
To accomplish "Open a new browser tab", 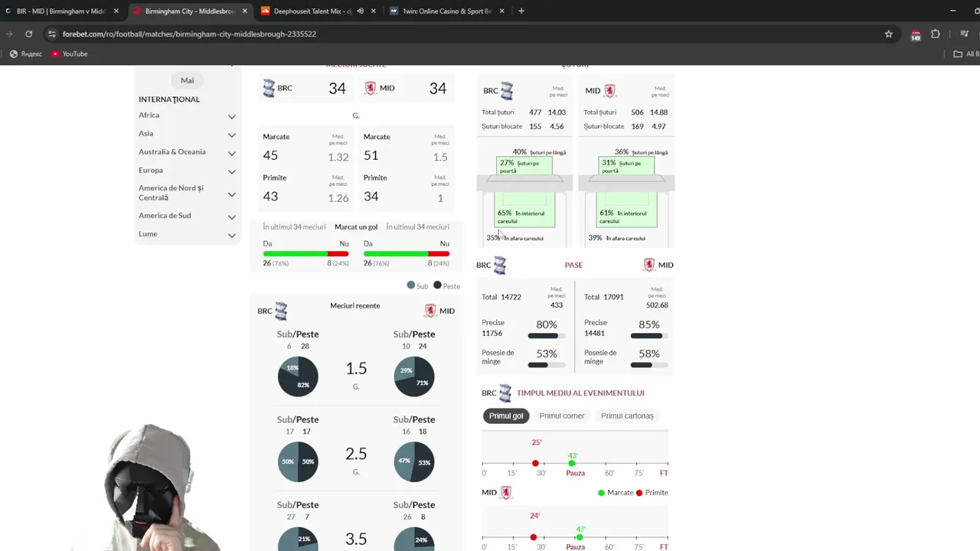I will click(x=521, y=11).
